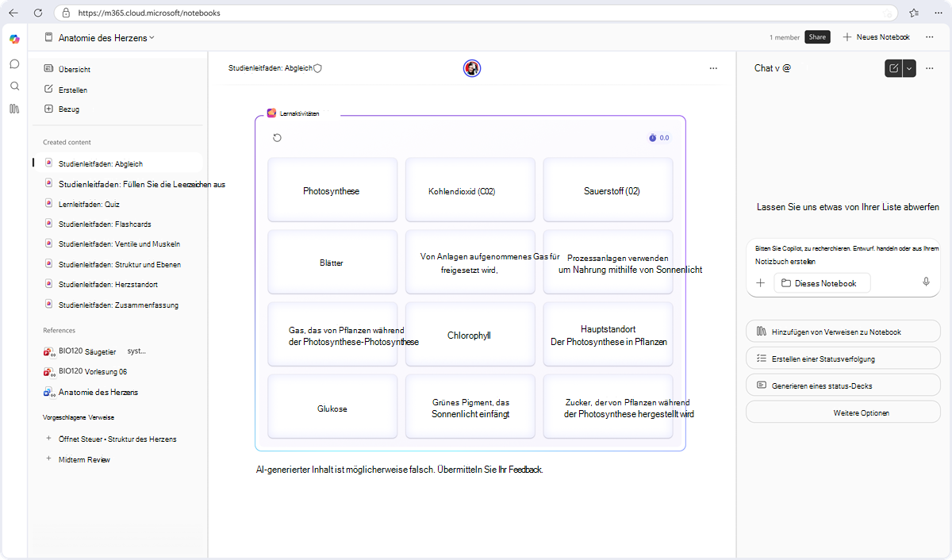952x560 pixels.
Task: Choose the Dieses Notebook scope chip
Action: coord(821,283)
